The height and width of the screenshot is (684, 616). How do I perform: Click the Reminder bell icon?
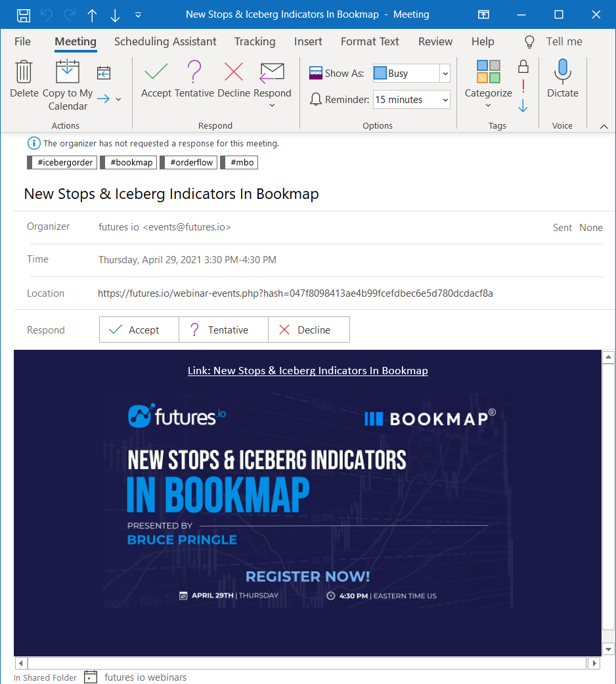click(316, 100)
